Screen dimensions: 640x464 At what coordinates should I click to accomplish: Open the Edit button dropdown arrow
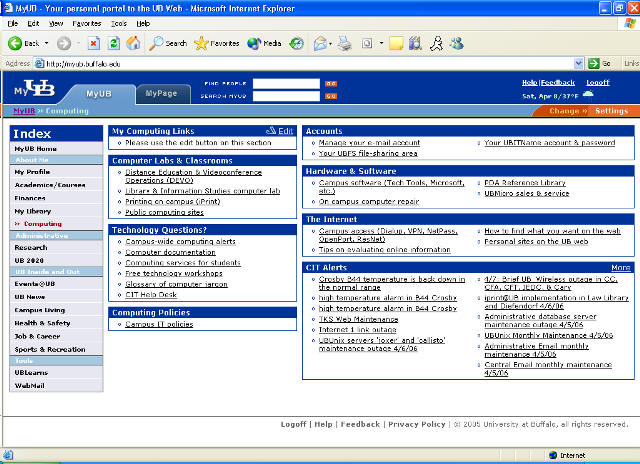381,43
